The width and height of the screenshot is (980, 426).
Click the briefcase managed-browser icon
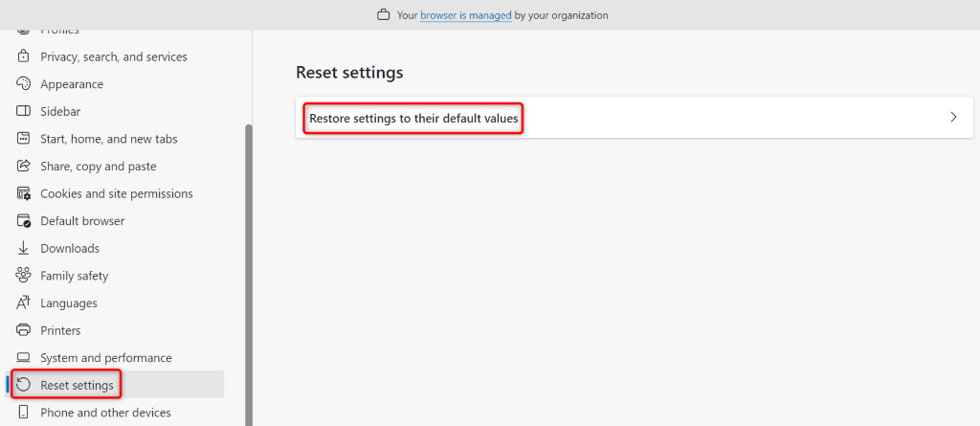384,15
